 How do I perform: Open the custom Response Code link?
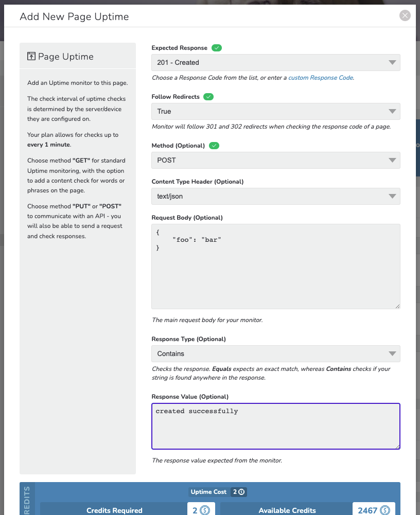(321, 78)
